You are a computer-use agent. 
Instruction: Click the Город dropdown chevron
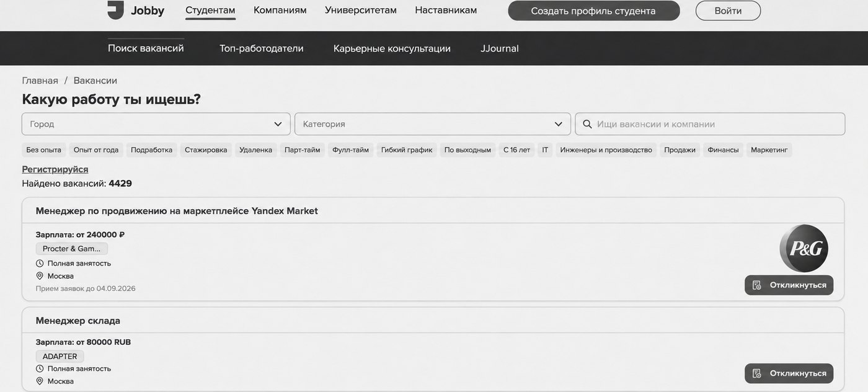278,124
